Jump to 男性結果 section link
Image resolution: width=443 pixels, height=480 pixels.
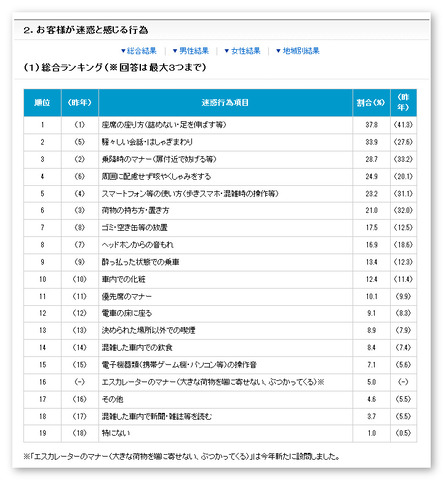[191, 51]
